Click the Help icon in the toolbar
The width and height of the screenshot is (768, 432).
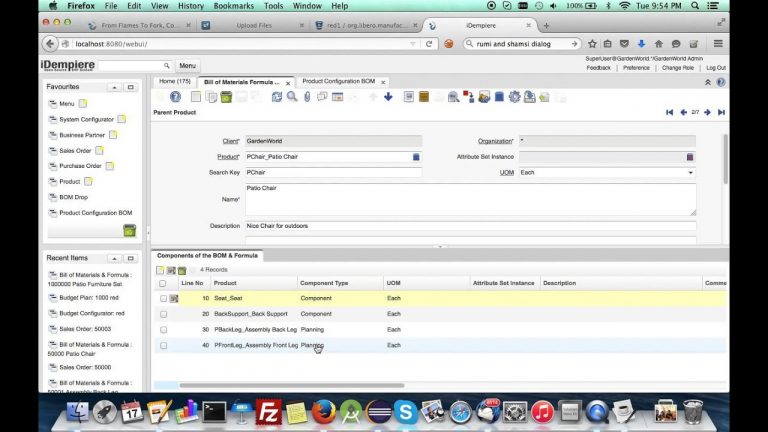(175, 97)
